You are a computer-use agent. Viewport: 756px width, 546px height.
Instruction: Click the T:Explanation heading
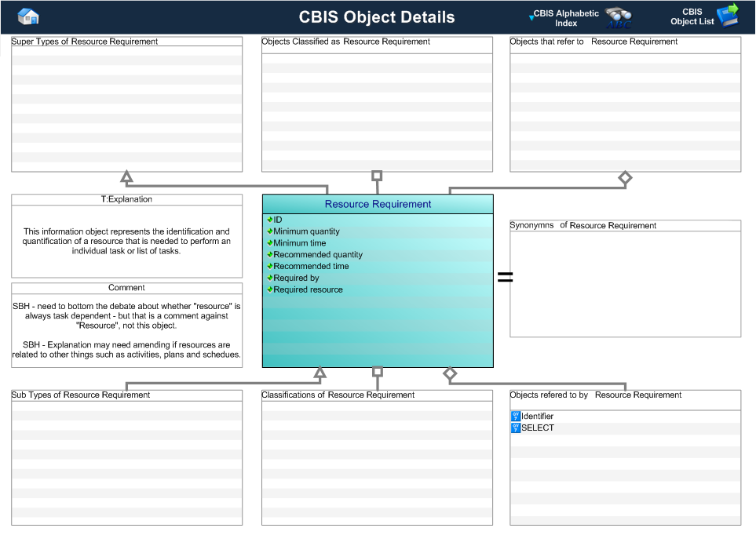pos(126,199)
